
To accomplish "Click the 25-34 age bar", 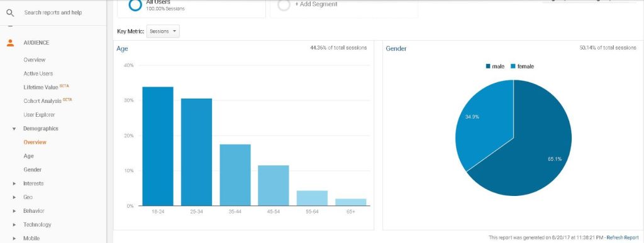I will pyautogui.click(x=196, y=152).
